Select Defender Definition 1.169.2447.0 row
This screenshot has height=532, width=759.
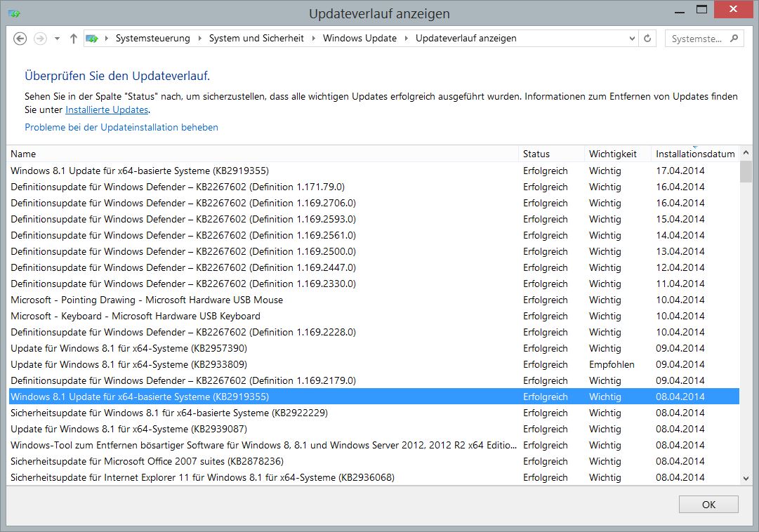pyautogui.click(x=374, y=267)
